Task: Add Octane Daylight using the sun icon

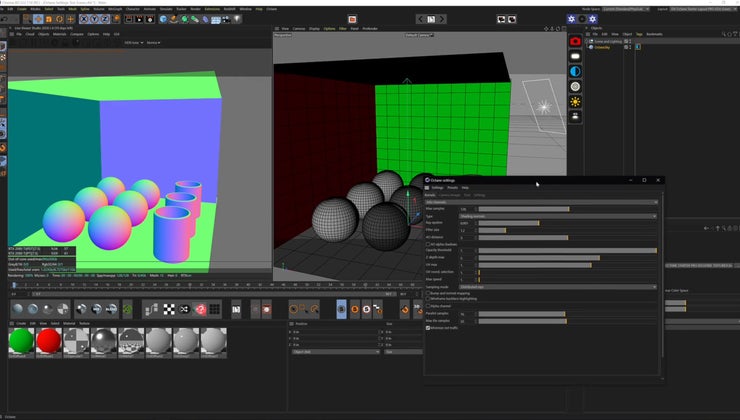Action: [x=575, y=101]
